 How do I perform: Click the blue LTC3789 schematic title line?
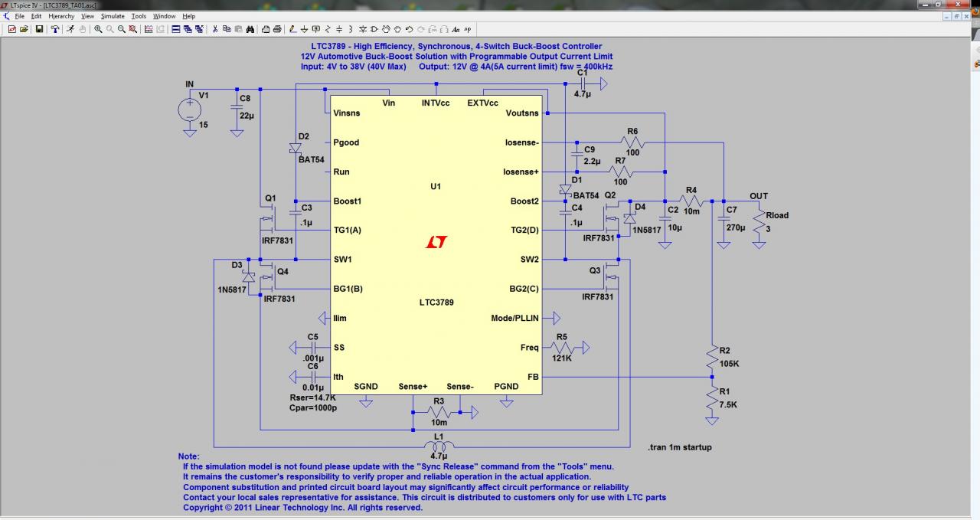(x=456, y=47)
